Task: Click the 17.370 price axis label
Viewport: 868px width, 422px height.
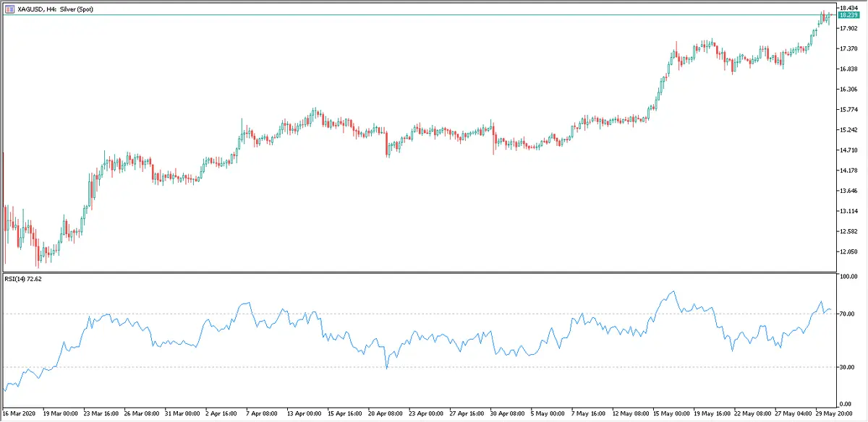Action: pos(847,48)
